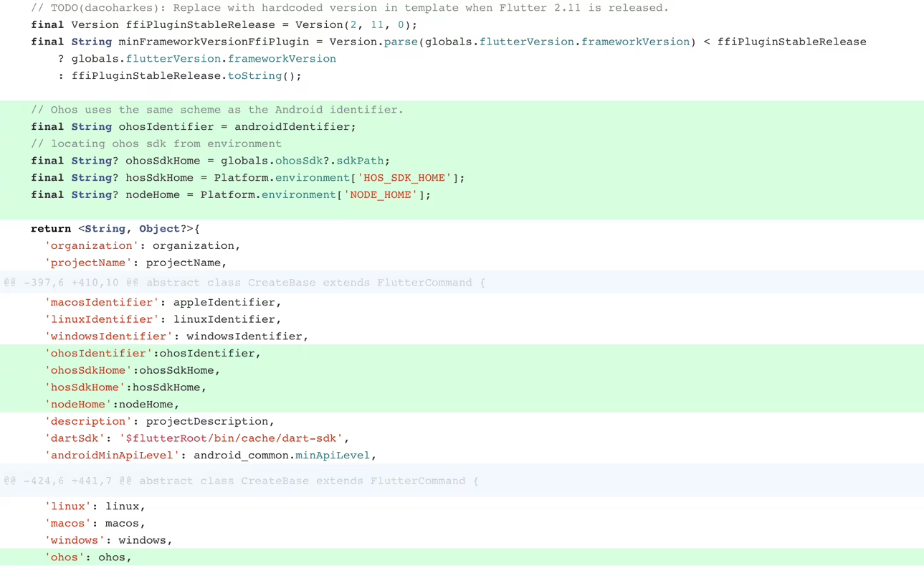924x566 pixels.
Task: Click the 'HOS_SDK_HOME' string literal
Action: point(405,178)
